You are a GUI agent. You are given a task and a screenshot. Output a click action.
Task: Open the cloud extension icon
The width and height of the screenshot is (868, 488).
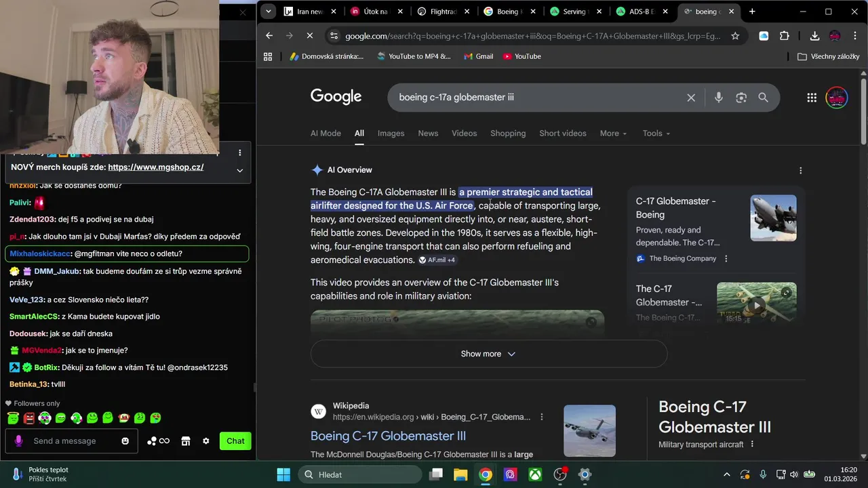coord(764,36)
